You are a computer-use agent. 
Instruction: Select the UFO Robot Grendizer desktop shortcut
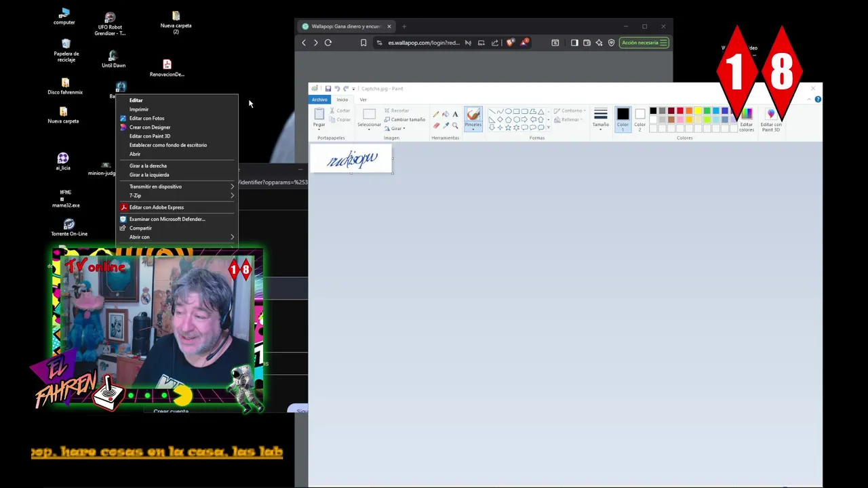pos(110,24)
